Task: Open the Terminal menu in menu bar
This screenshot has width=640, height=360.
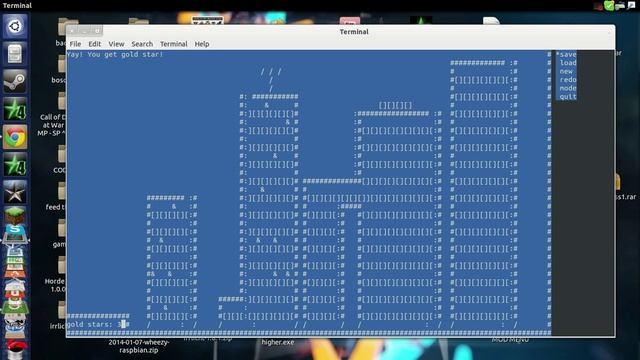Action: tap(174, 44)
